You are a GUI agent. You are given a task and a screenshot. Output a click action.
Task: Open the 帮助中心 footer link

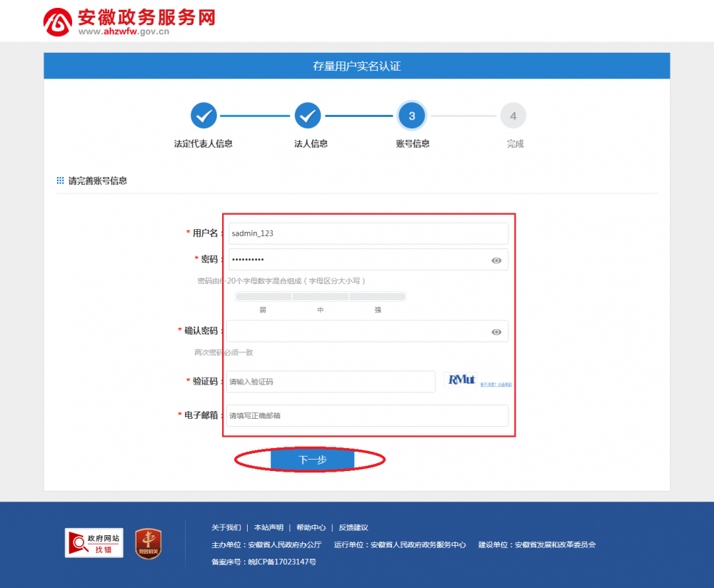pyautogui.click(x=311, y=527)
